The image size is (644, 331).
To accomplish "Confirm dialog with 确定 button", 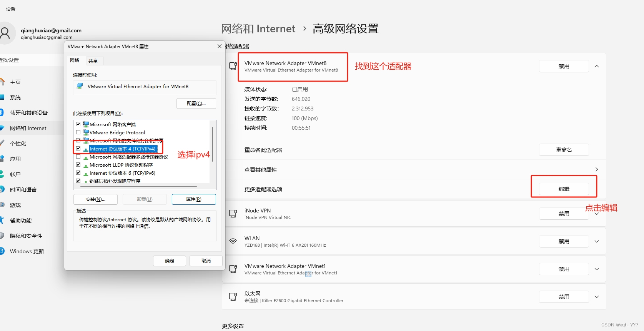I will pos(170,261).
